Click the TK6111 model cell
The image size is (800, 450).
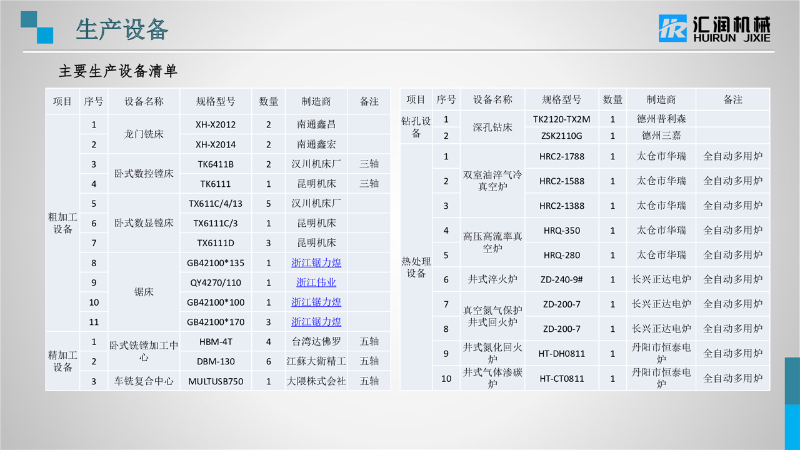(215, 184)
